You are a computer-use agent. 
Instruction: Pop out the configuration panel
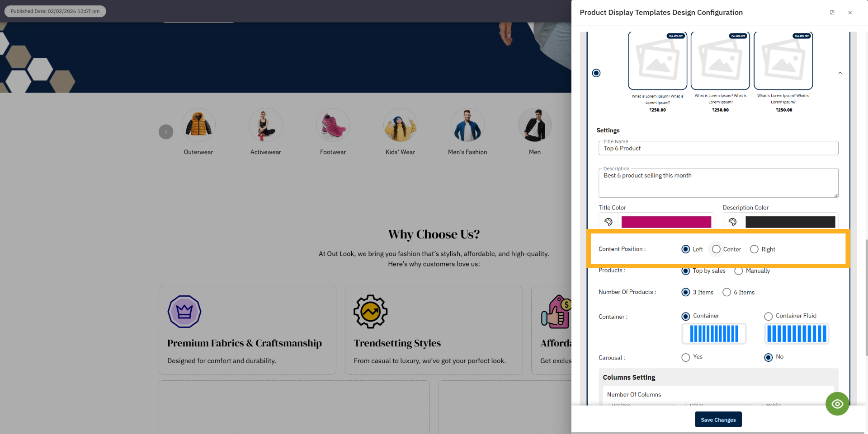point(832,12)
